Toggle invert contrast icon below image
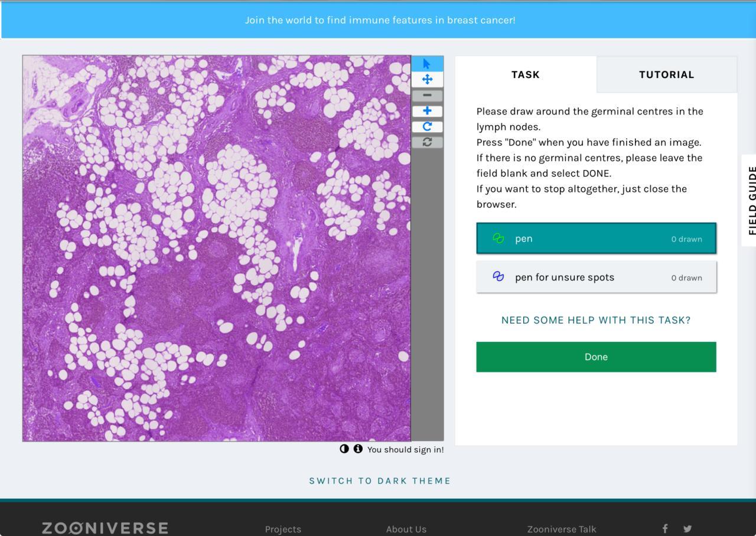The height and width of the screenshot is (536, 756). (x=344, y=449)
